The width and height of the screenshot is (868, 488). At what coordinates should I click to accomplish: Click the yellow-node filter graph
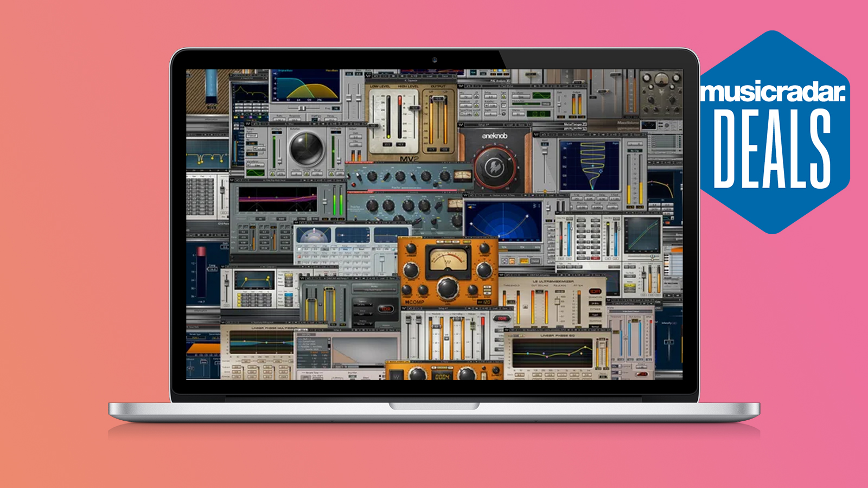[x=254, y=280]
